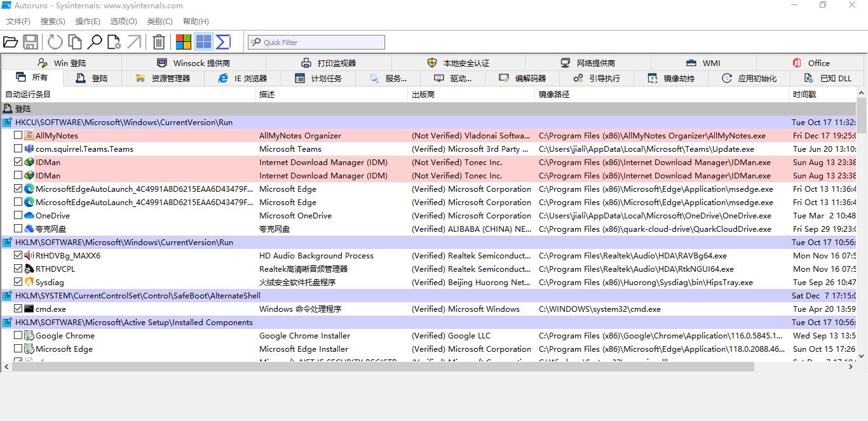868x421 pixels.
Task: Click the file properties gear icon
Action: click(x=114, y=43)
